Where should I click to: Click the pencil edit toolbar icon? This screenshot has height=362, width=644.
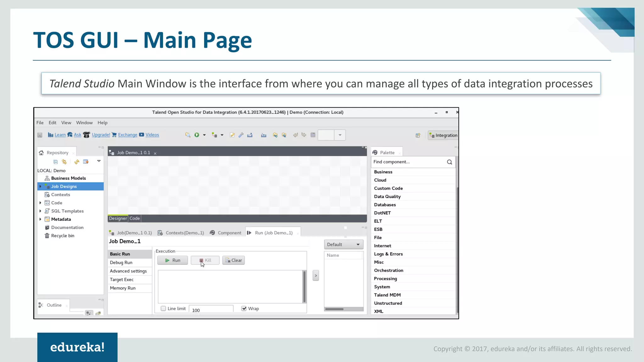[x=232, y=135]
